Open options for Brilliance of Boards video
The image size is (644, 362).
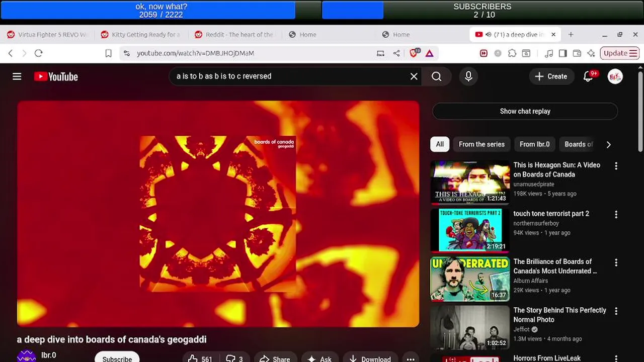pyautogui.click(x=616, y=262)
